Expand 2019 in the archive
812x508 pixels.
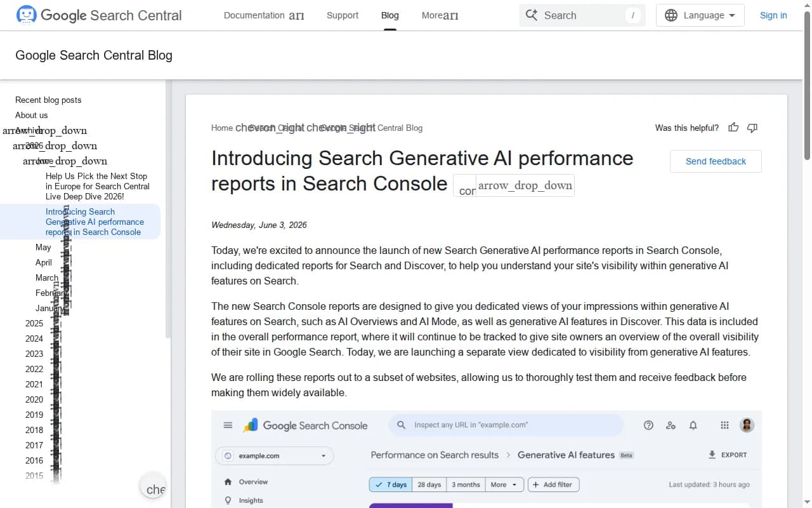coord(34,415)
